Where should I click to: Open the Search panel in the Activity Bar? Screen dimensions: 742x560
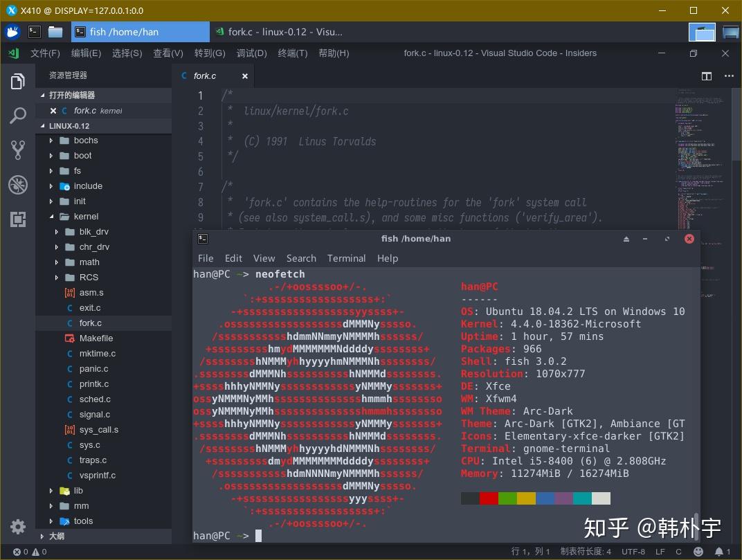[x=17, y=116]
